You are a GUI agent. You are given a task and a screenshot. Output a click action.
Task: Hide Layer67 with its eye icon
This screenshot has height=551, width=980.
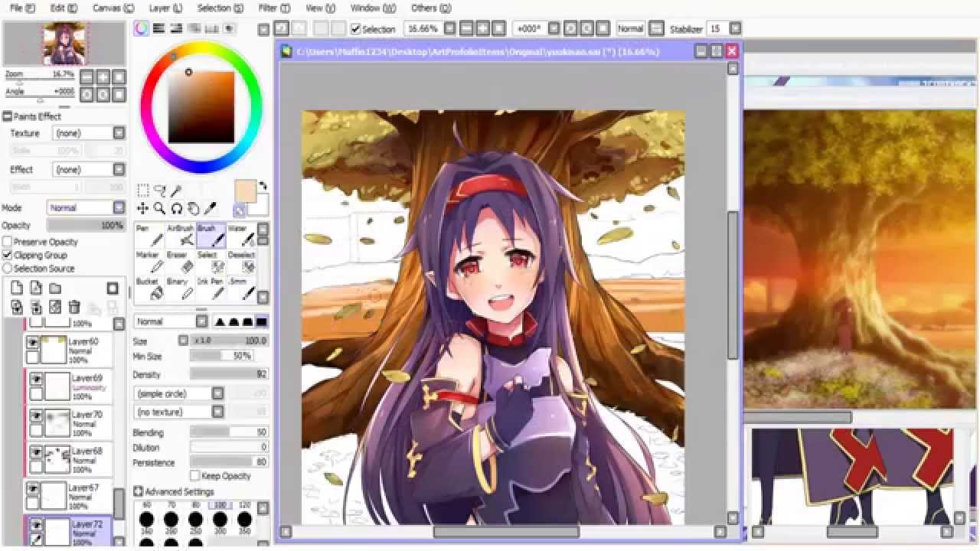point(33,489)
